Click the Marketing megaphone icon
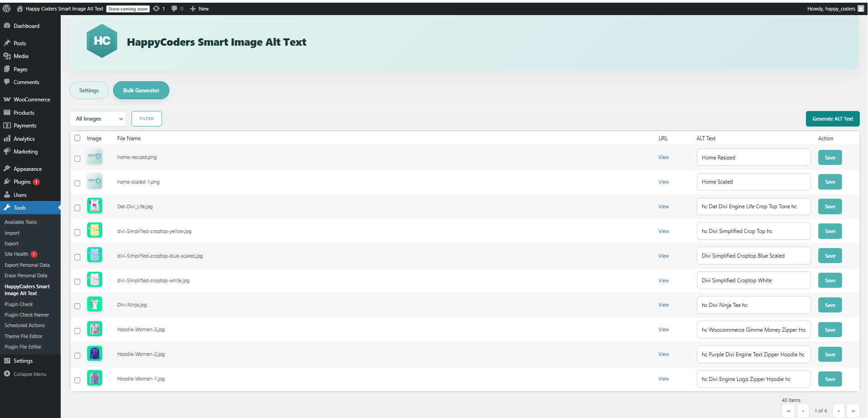868x418 pixels. 7,151
